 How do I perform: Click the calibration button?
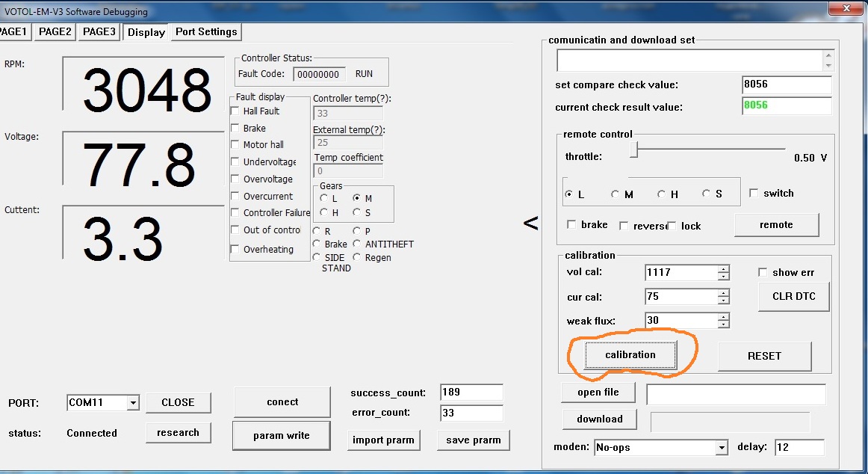630,355
